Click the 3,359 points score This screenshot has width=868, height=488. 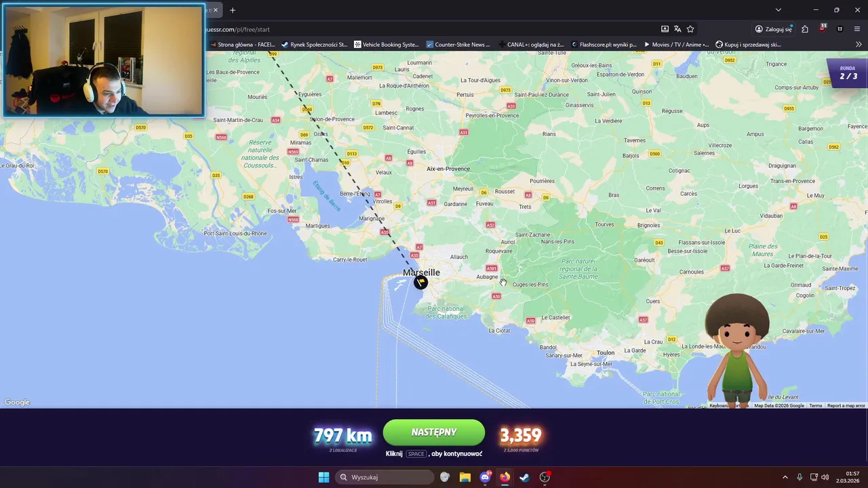pos(521,435)
